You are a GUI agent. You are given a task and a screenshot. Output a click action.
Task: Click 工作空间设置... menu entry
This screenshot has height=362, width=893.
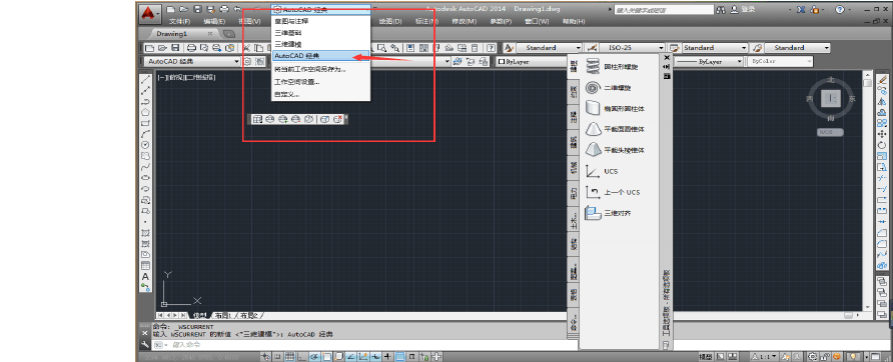321,82
